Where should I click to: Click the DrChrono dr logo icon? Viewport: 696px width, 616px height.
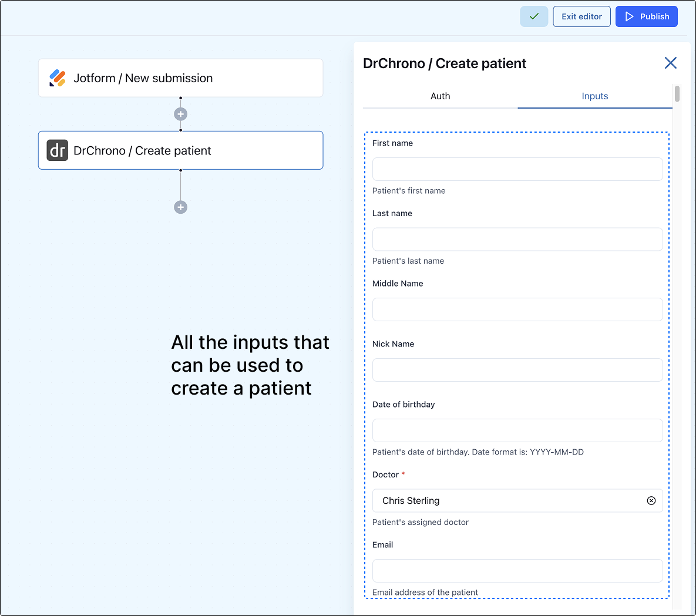(57, 150)
